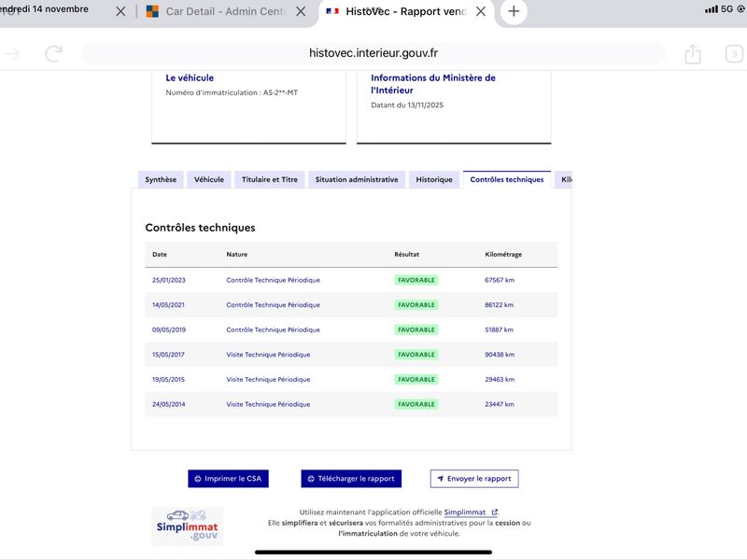Tap the Simplimmat.gouv logo image
This screenshot has width=747, height=560.
[x=188, y=526]
